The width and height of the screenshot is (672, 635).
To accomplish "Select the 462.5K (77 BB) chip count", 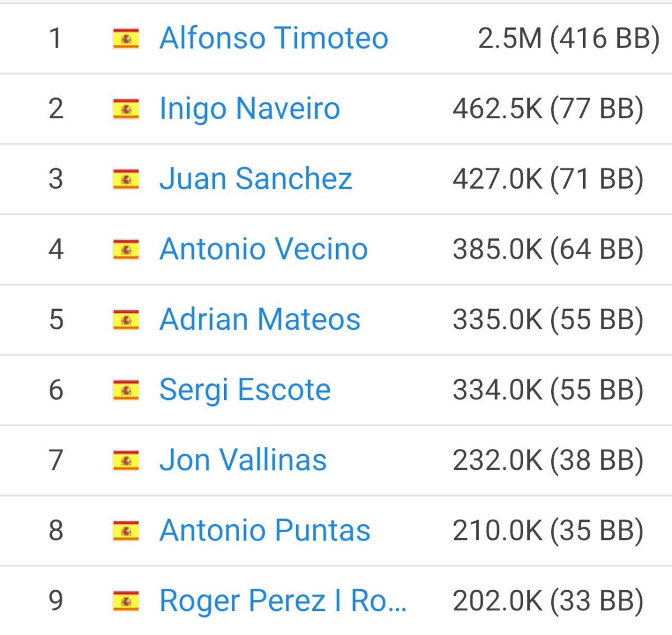I will (x=548, y=109).
